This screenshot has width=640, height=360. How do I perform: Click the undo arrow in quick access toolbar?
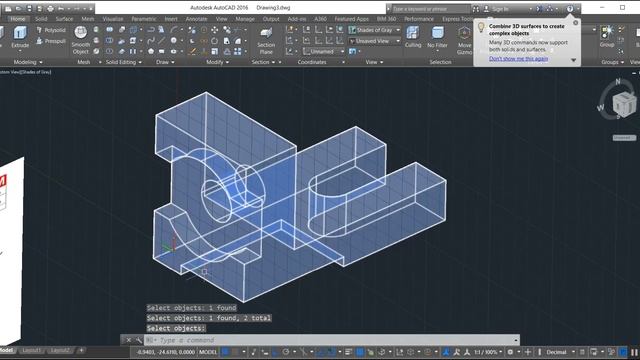pos(61,8)
